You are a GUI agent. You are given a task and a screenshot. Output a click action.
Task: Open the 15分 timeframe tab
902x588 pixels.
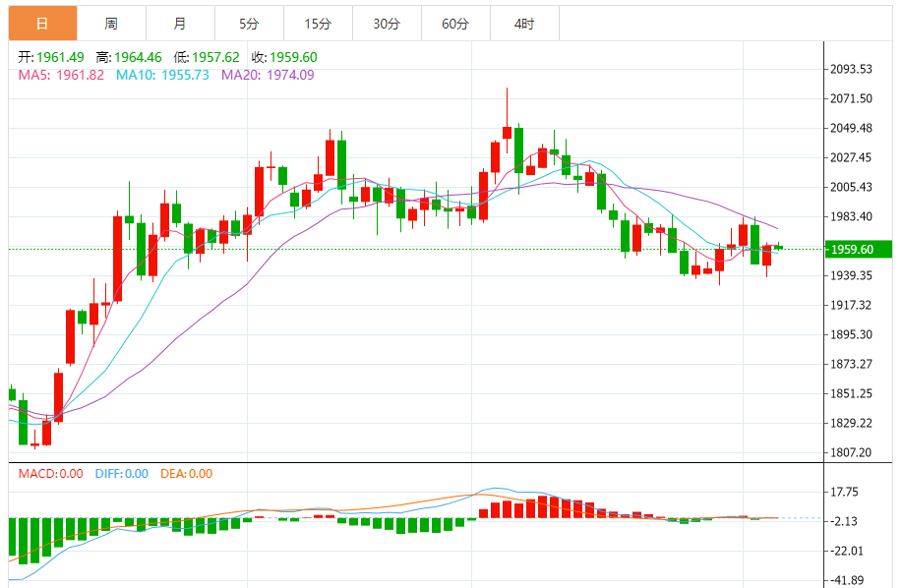click(x=318, y=24)
